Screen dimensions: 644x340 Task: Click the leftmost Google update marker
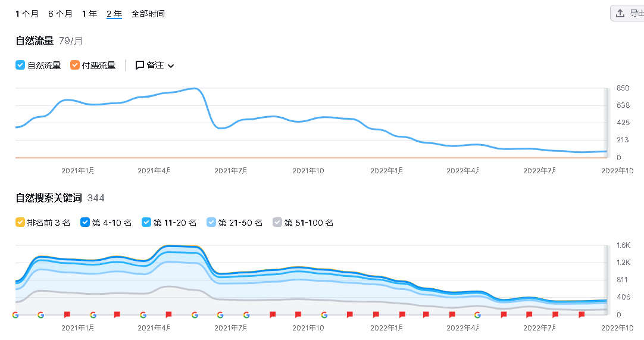15,314
